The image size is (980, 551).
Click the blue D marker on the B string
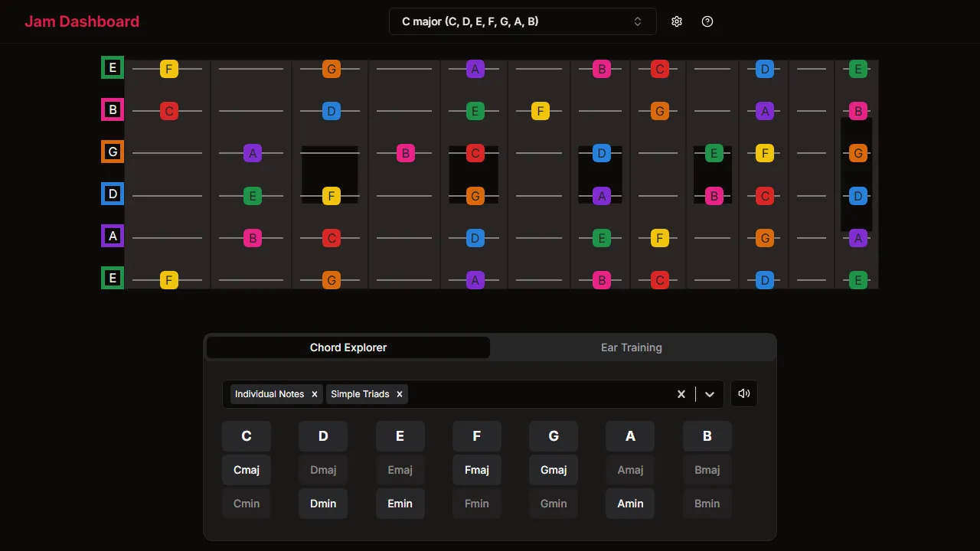330,111
